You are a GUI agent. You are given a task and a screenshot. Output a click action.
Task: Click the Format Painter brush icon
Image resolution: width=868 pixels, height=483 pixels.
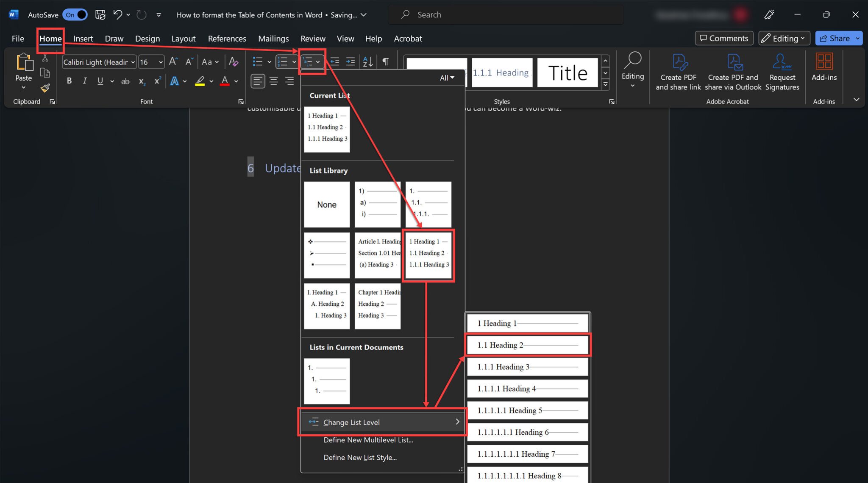(x=45, y=88)
